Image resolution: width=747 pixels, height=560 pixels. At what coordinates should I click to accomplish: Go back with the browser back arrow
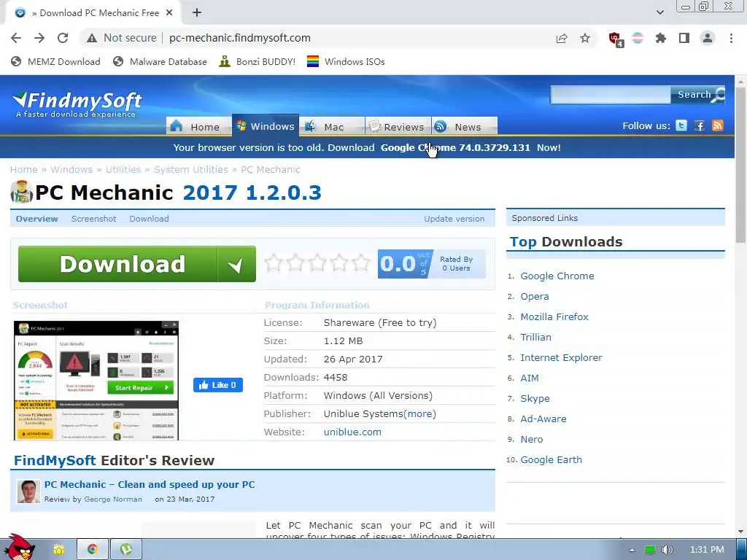(x=16, y=38)
